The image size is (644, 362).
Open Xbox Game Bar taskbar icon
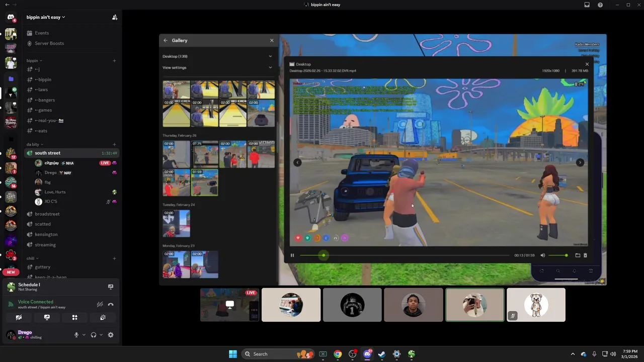(x=323, y=354)
